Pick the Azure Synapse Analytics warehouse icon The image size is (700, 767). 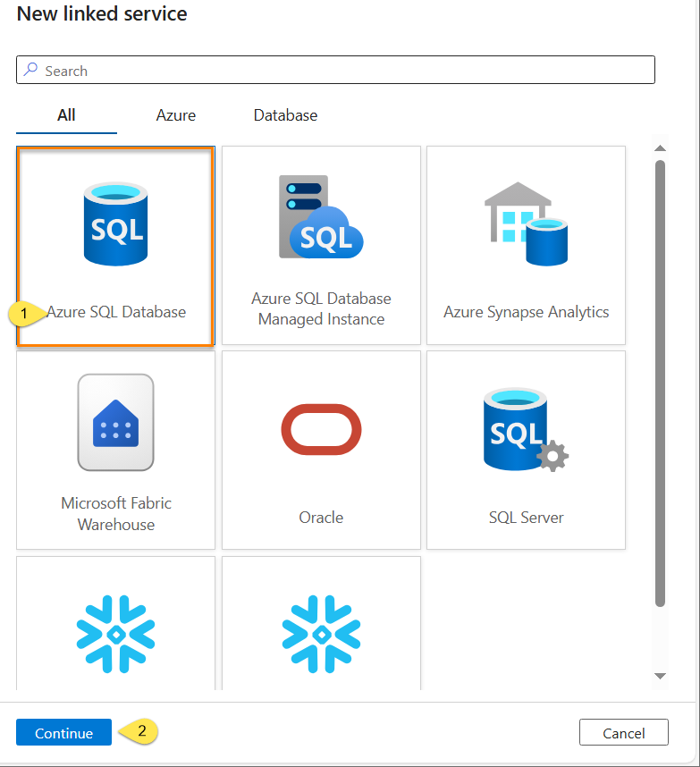pyautogui.click(x=526, y=223)
